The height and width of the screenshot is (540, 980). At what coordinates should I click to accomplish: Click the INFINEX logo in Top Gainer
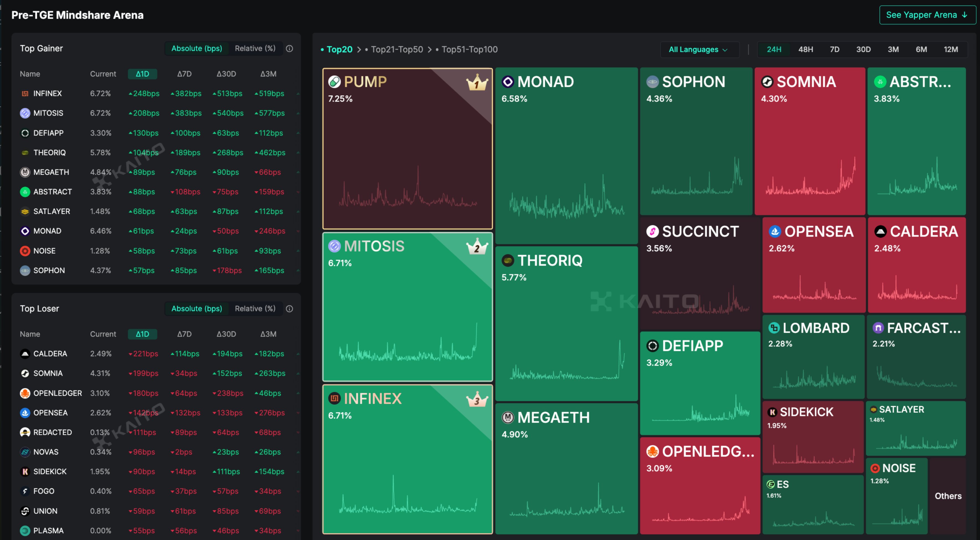tap(25, 94)
